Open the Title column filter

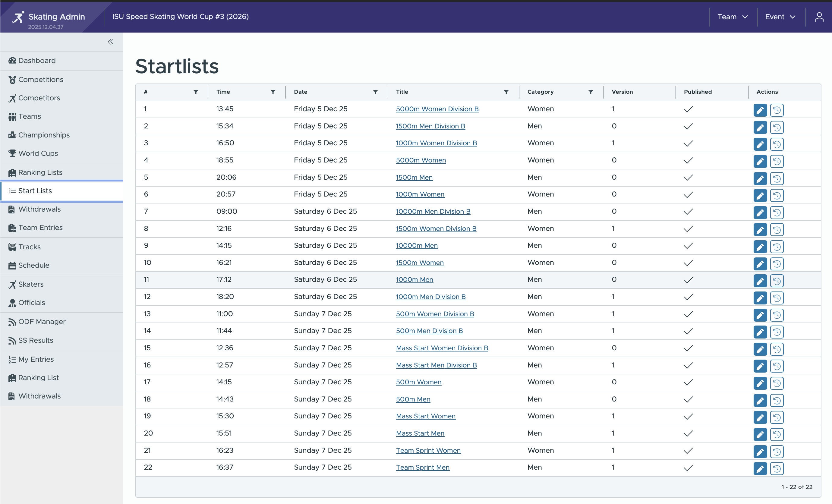click(x=506, y=92)
